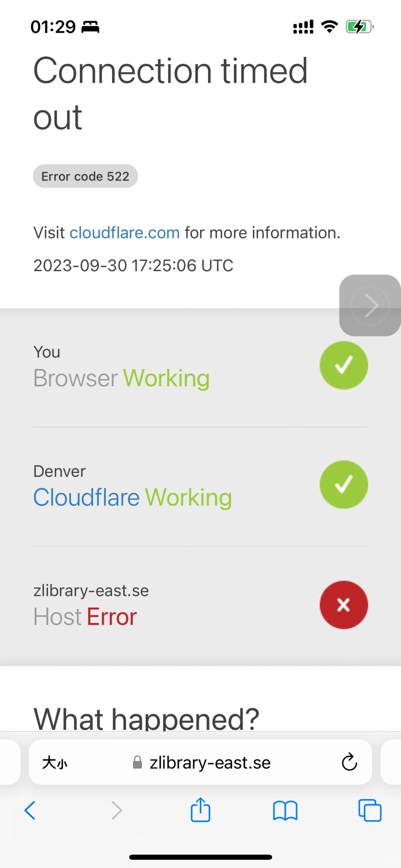401x868 pixels.
Task: Tap the Error code 522 badge
Action: click(85, 176)
